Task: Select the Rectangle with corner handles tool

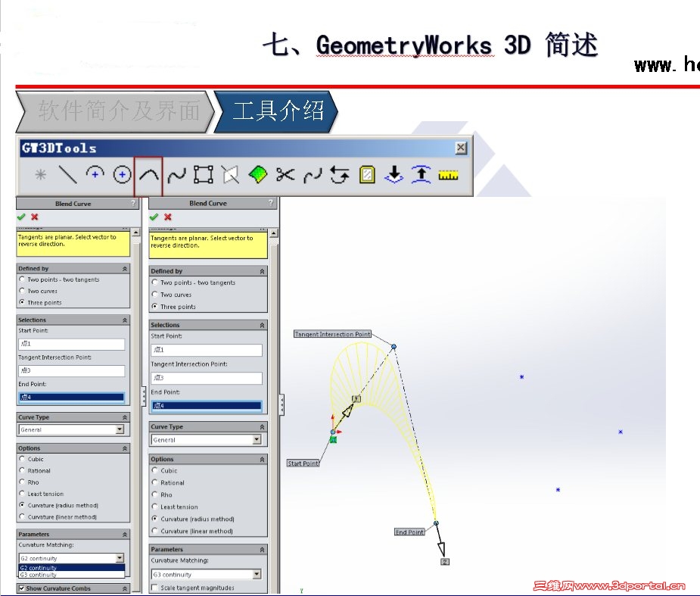Action: pyautogui.click(x=203, y=175)
